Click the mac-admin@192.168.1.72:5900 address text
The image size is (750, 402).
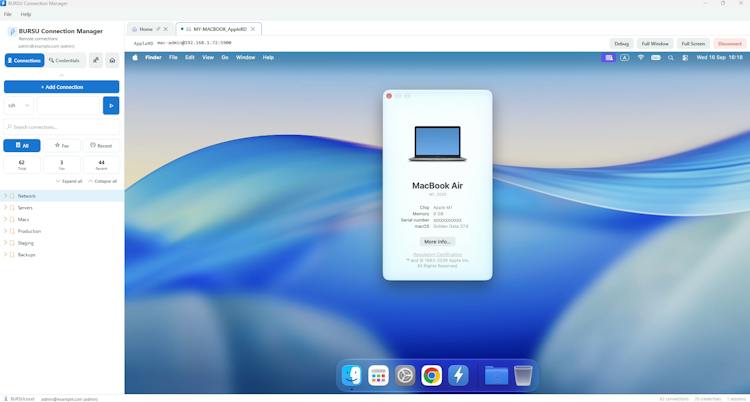(194, 43)
